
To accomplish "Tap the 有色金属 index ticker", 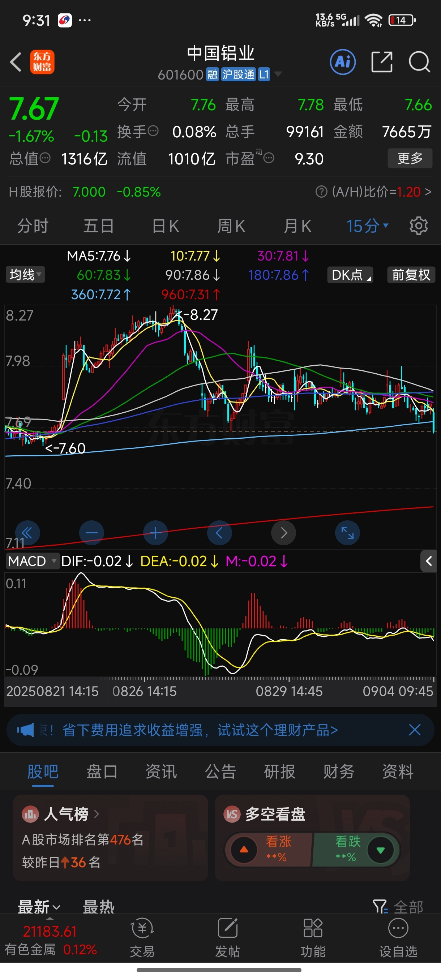I will coord(50,941).
